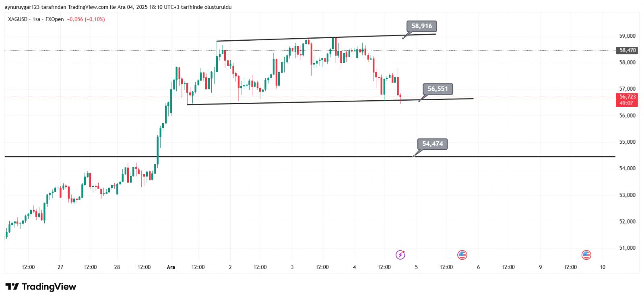Click date 10 on the time axis
Viewport: 644px width, 300px height.
click(x=603, y=267)
